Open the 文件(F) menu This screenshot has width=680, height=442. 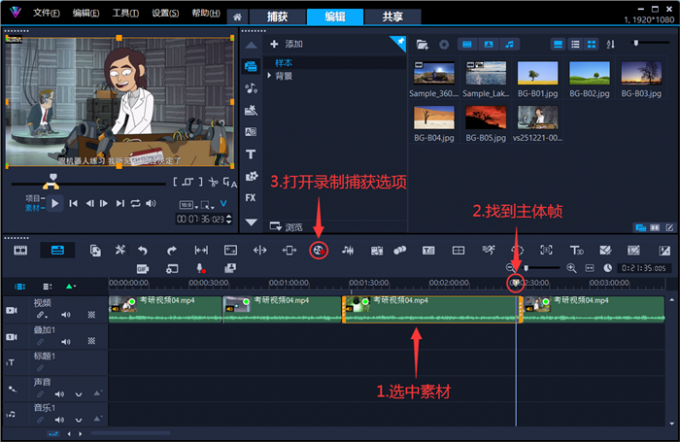45,14
